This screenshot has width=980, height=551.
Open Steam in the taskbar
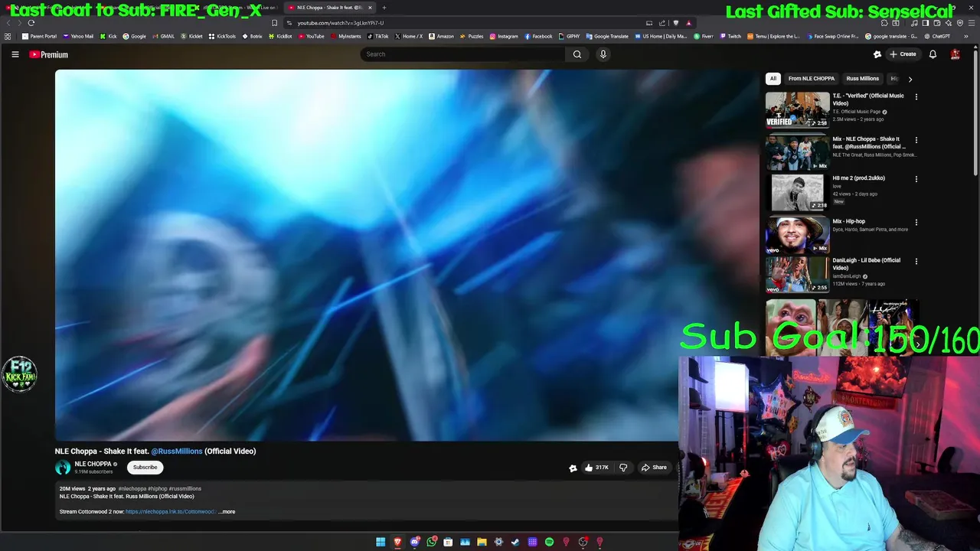[515, 542]
